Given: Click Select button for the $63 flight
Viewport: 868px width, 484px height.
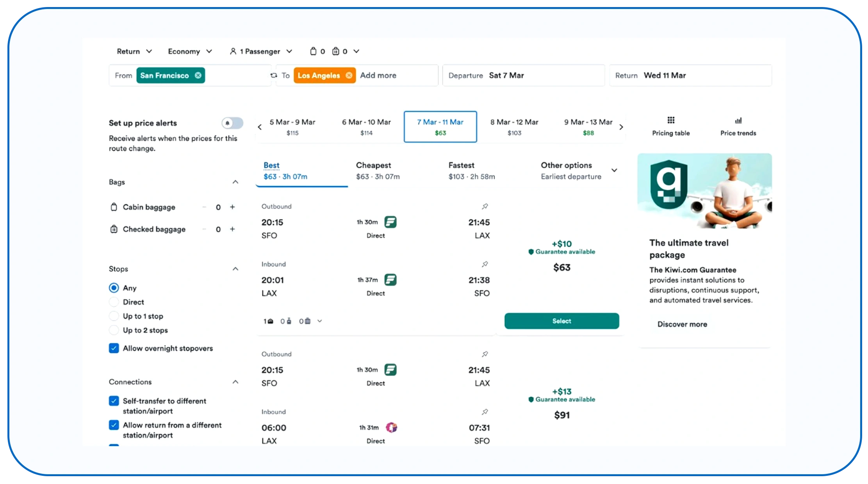Looking at the screenshot, I should click(x=561, y=321).
